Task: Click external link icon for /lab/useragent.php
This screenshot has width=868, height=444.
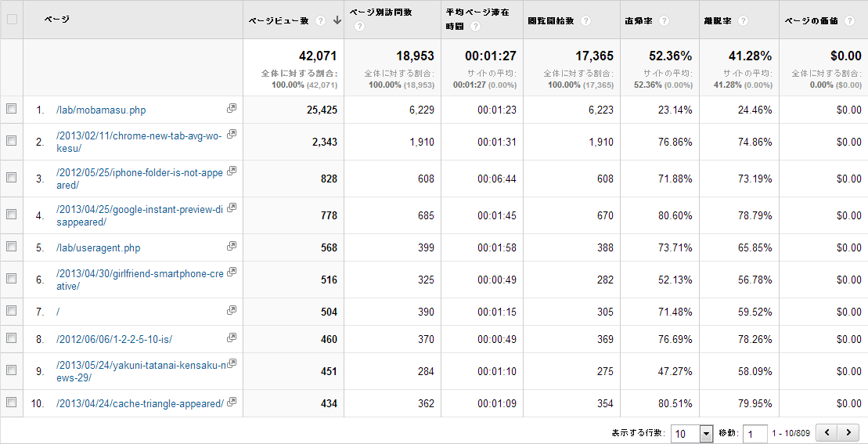Action: tap(232, 246)
